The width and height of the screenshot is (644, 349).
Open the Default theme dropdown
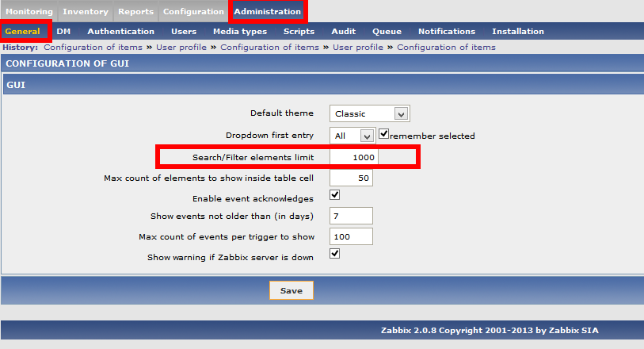coord(370,113)
